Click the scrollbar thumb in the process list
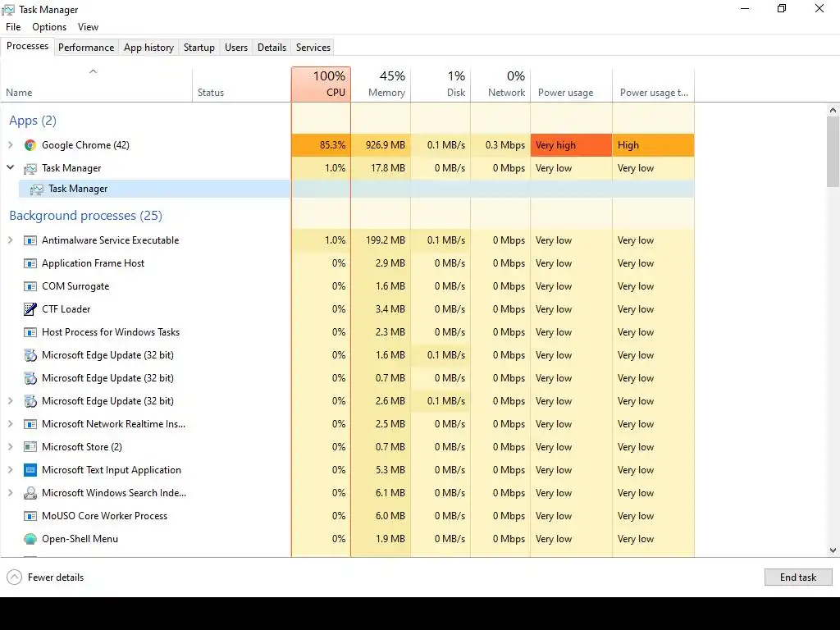 pos(833,152)
